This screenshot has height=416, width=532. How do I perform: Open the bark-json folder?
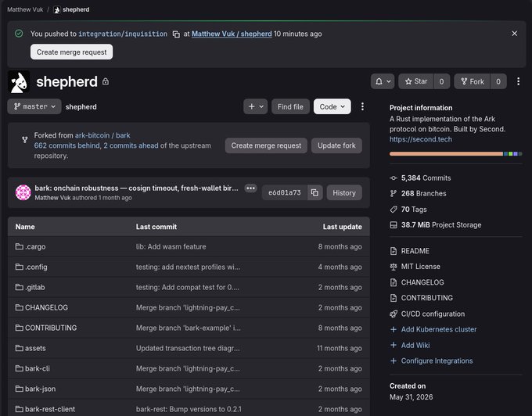[35, 389]
